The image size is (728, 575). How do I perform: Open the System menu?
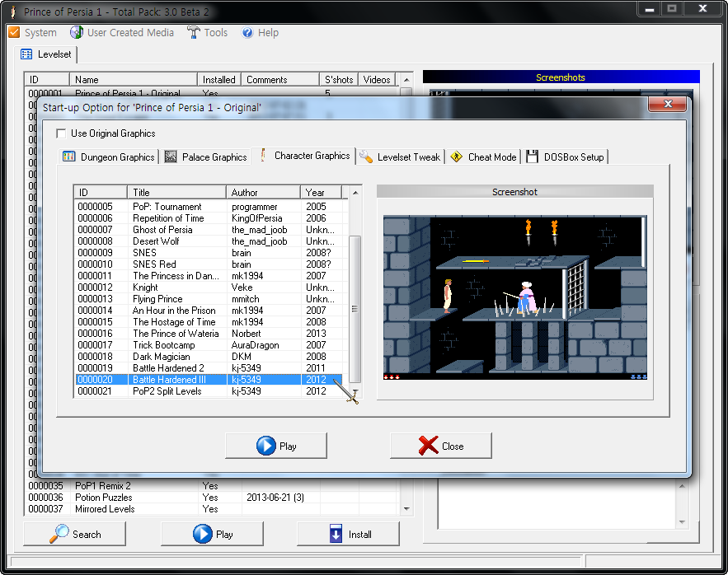[x=32, y=32]
